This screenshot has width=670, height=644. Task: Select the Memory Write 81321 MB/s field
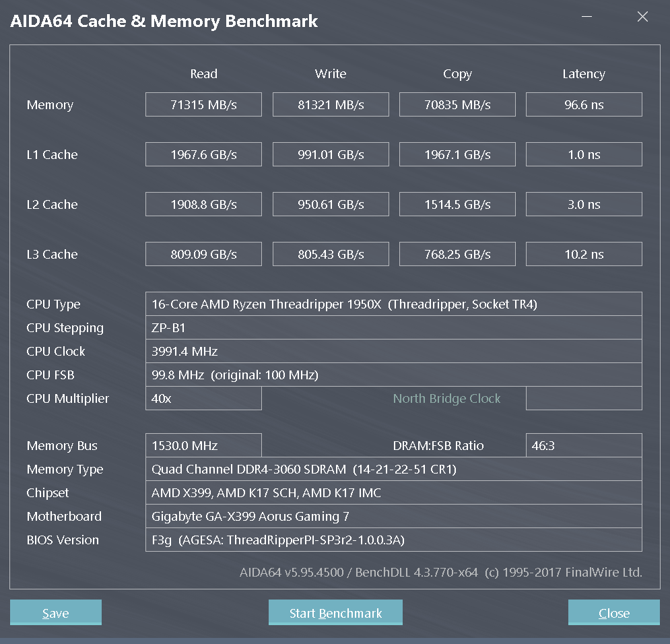click(x=331, y=104)
